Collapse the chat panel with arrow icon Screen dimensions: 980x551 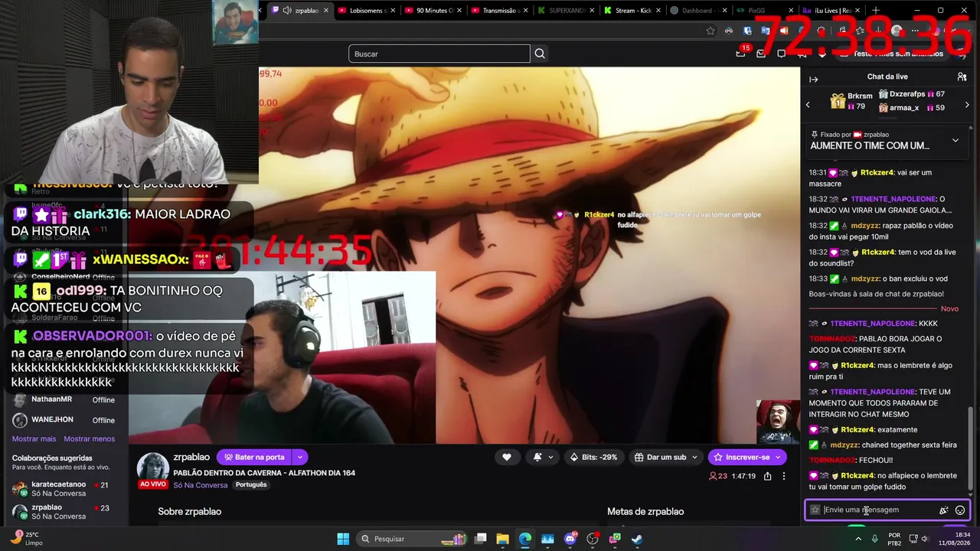pos(814,79)
